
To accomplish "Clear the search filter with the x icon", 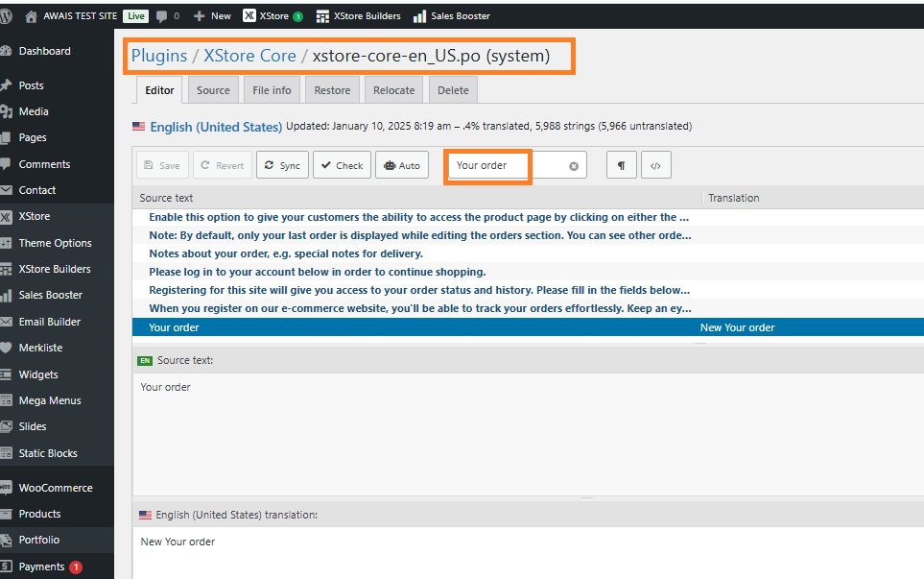I will click(574, 166).
